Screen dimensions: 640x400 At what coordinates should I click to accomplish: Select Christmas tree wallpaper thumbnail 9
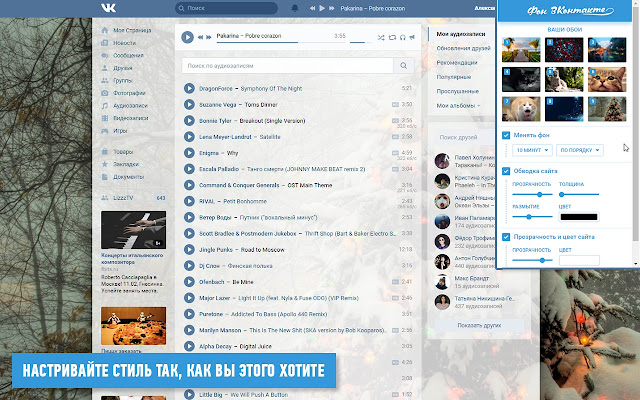point(607,109)
